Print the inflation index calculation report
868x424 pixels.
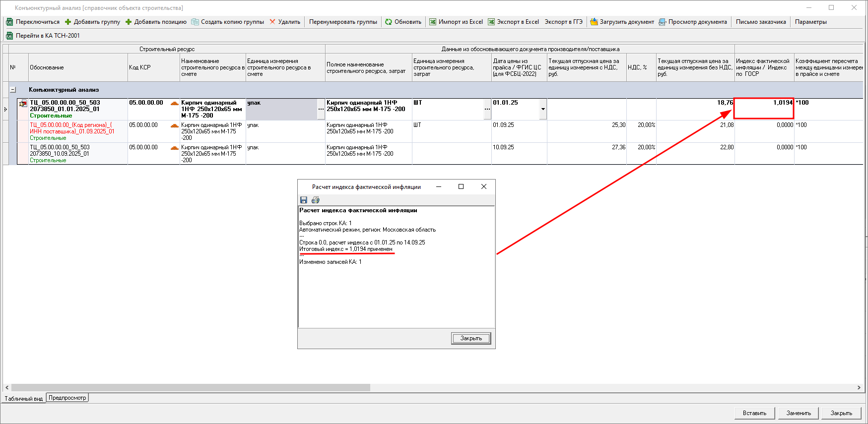pos(316,200)
